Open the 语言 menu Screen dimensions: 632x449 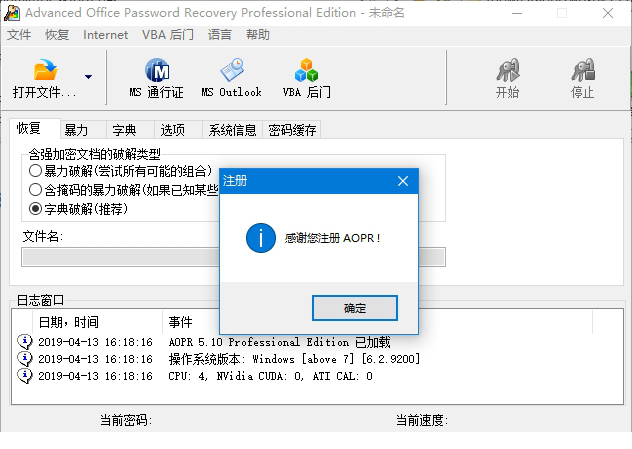220,35
